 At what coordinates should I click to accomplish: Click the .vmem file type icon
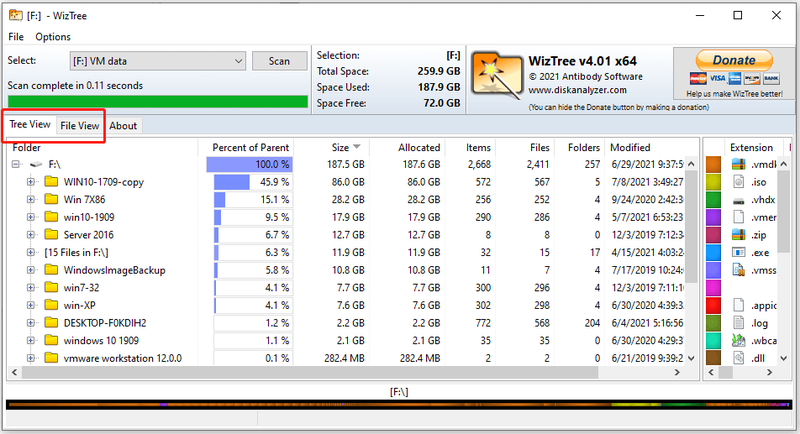[738, 217]
